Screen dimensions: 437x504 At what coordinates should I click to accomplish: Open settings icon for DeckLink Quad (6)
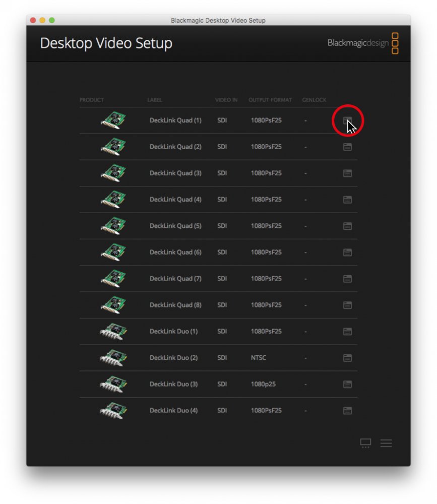[x=347, y=253]
